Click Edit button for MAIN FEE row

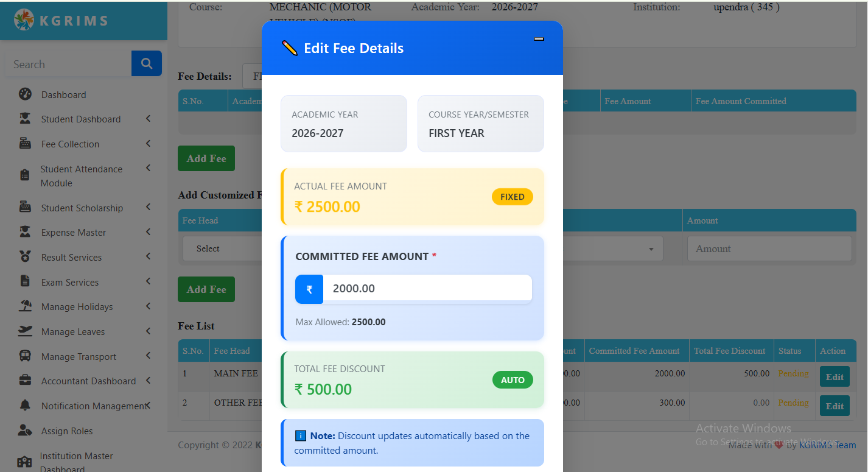coord(835,377)
